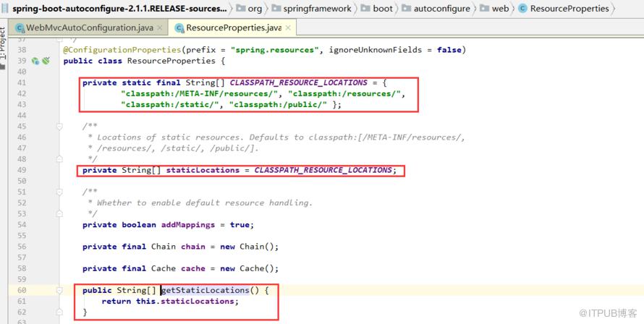Click the "classpath:/META-INF/resources/" string
644x324 pixels.
click(x=199, y=93)
